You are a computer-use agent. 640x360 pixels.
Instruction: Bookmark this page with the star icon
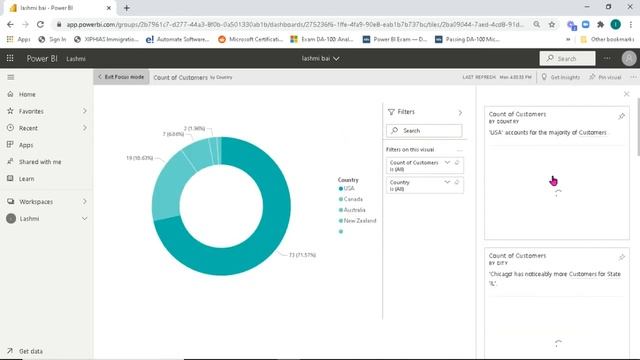(x=552, y=24)
